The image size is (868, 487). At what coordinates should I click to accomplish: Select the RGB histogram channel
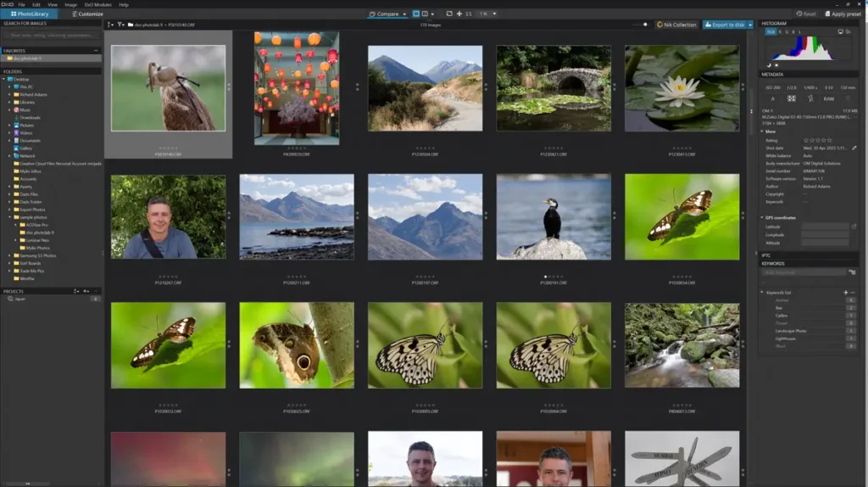pos(771,32)
